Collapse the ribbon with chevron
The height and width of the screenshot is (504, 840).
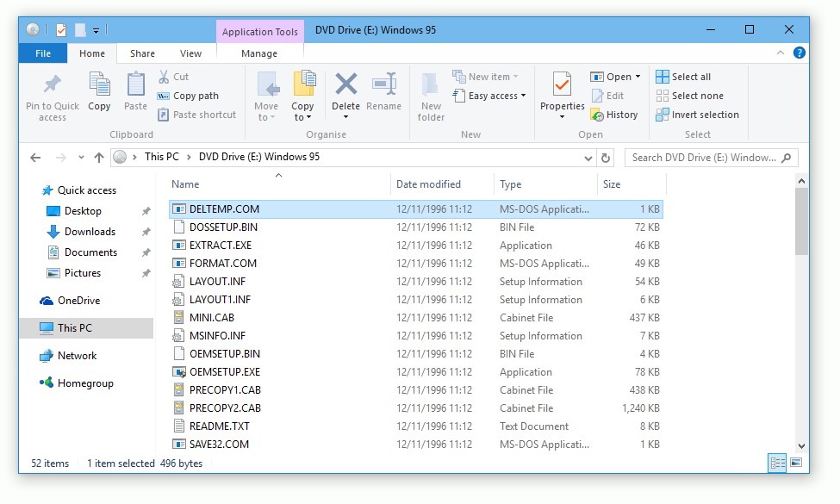[781, 53]
